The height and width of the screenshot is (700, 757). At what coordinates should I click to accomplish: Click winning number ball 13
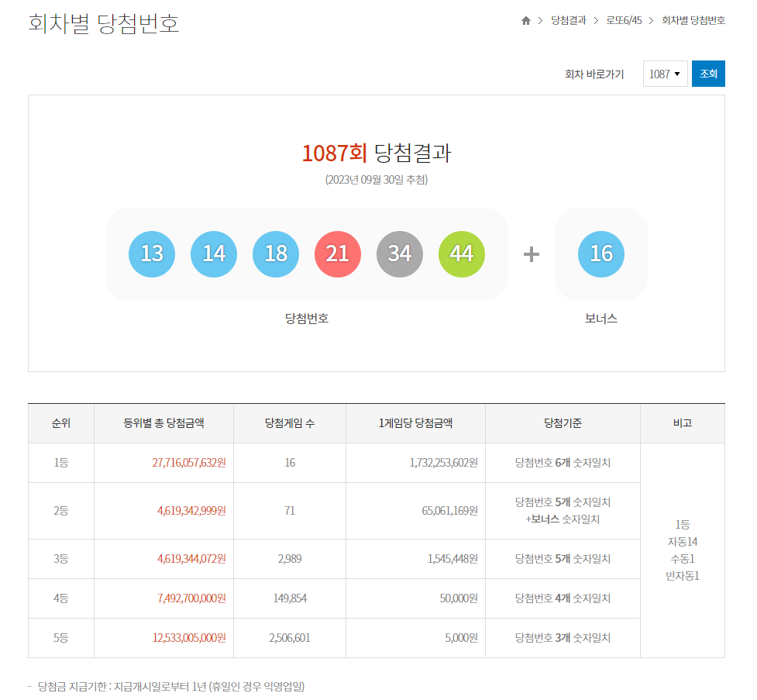[x=152, y=254]
